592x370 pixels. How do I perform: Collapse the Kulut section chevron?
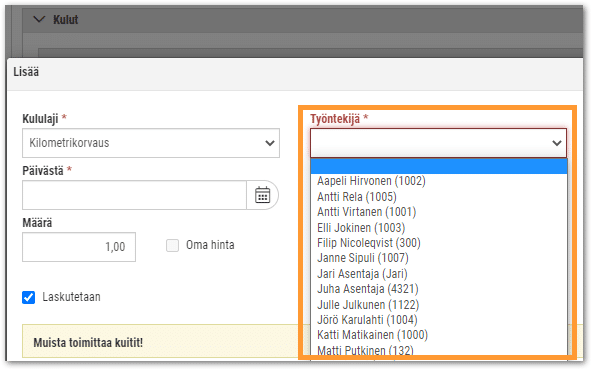click(x=39, y=19)
